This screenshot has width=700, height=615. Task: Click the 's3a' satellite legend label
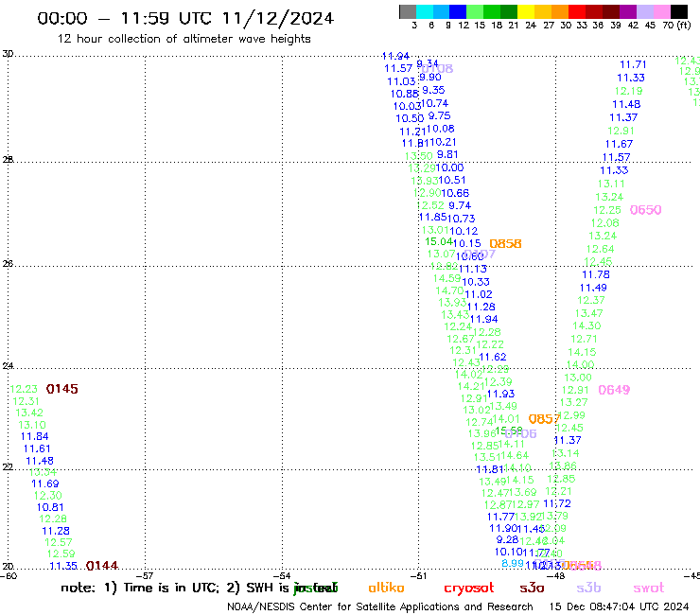pyautogui.click(x=532, y=589)
